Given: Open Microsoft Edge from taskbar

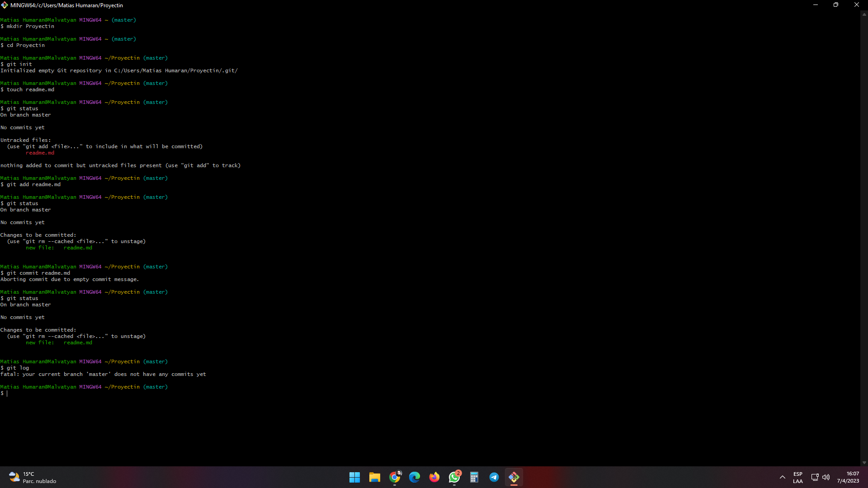Looking at the screenshot, I should click(x=414, y=477).
